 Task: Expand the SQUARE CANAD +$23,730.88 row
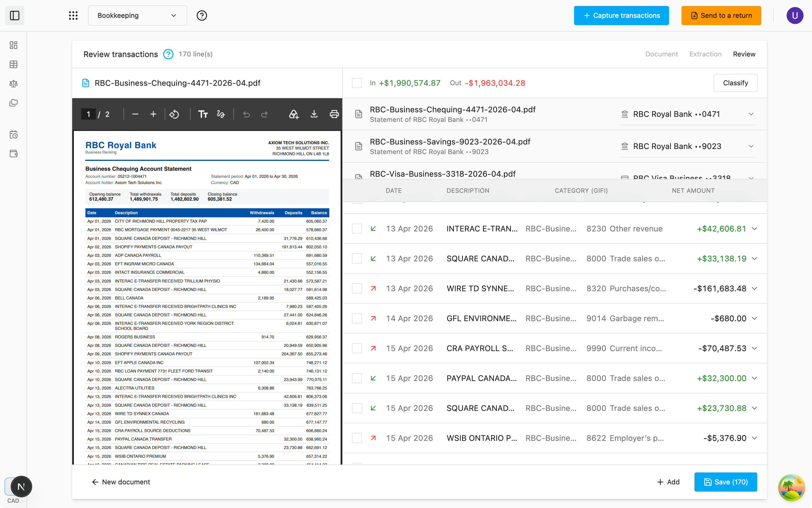[754, 408]
